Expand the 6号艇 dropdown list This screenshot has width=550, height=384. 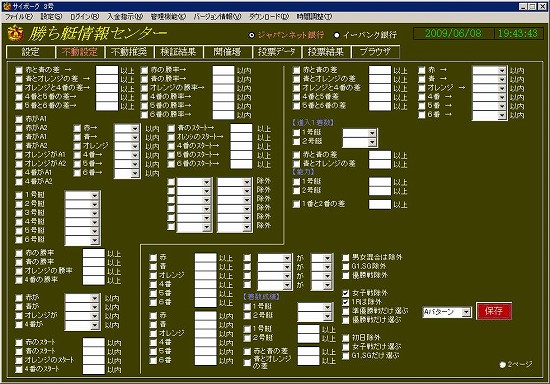[x=82, y=240]
